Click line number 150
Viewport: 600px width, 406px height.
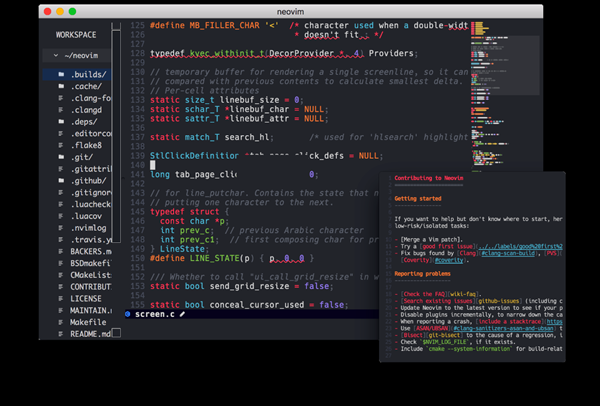(x=137, y=258)
